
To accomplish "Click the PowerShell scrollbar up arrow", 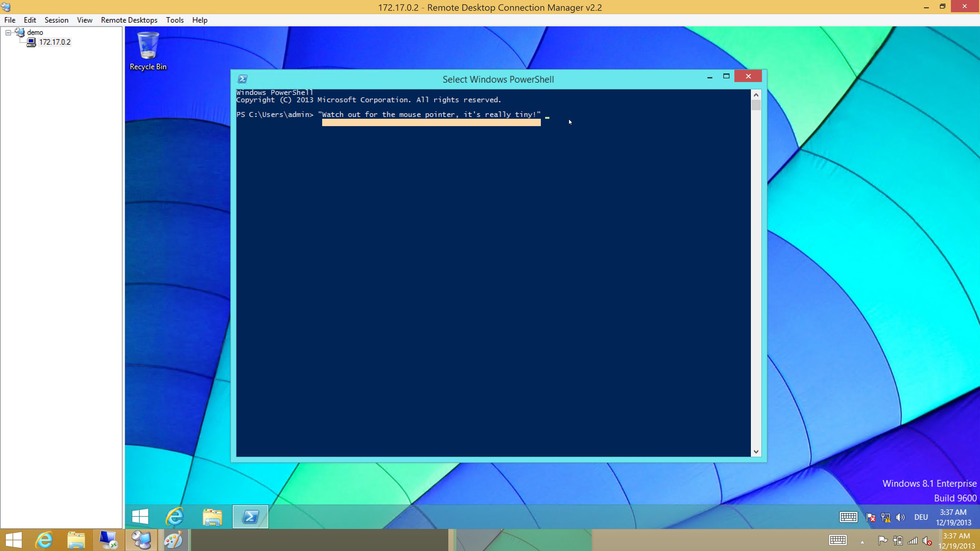I will pos(756,95).
